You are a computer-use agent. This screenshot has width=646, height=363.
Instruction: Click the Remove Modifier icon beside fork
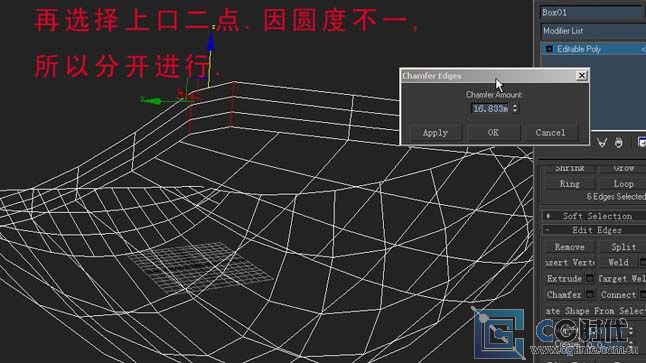coord(618,143)
